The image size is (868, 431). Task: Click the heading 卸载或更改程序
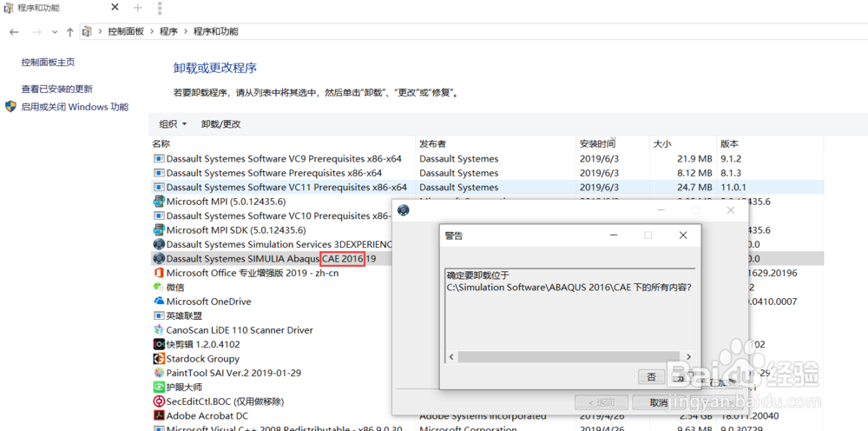(x=215, y=68)
